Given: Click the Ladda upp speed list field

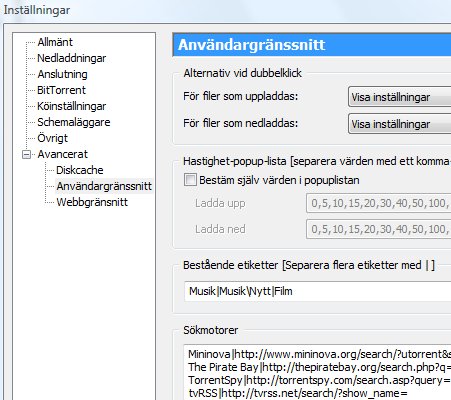Looking at the screenshot, I should (378, 203).
